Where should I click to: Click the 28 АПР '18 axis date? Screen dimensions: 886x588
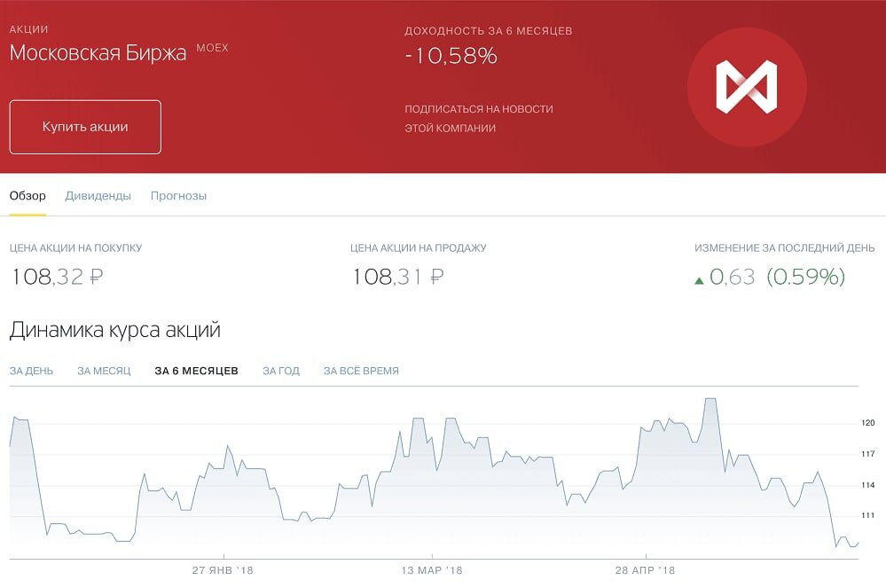pyautogui.click(x=646, y=570)
